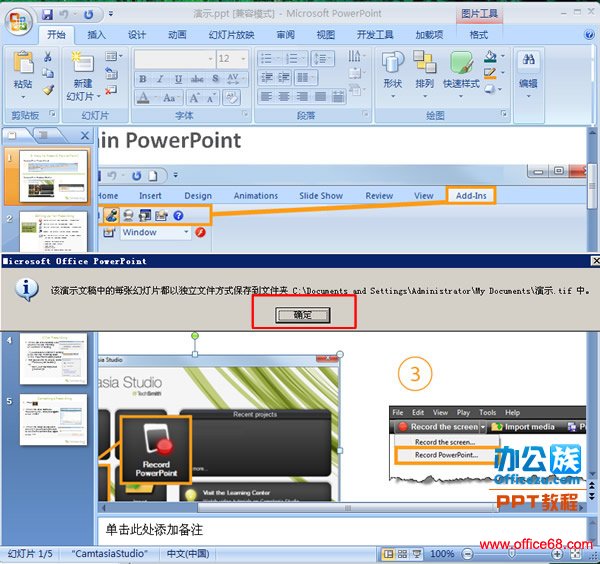Switch to the 插入 (Insert) ribbon tab

click(x=96, y=35)
